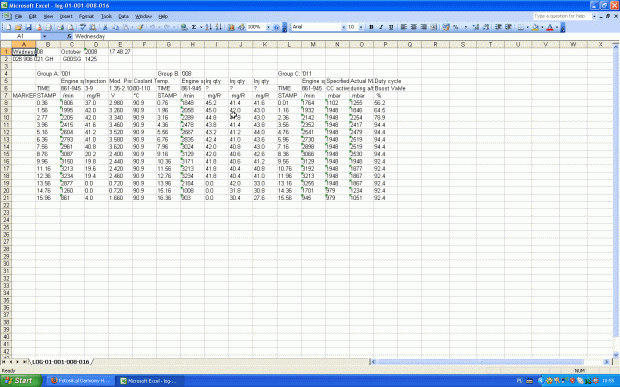Click the Windows Start button
620x387 pixels.
click(21, 381)
